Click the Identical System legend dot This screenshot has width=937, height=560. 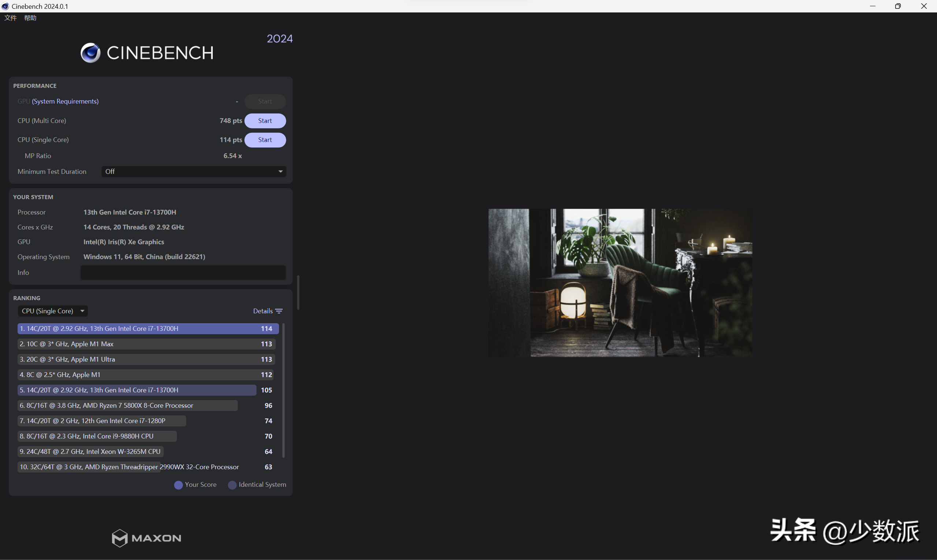(x=232, y=485)
